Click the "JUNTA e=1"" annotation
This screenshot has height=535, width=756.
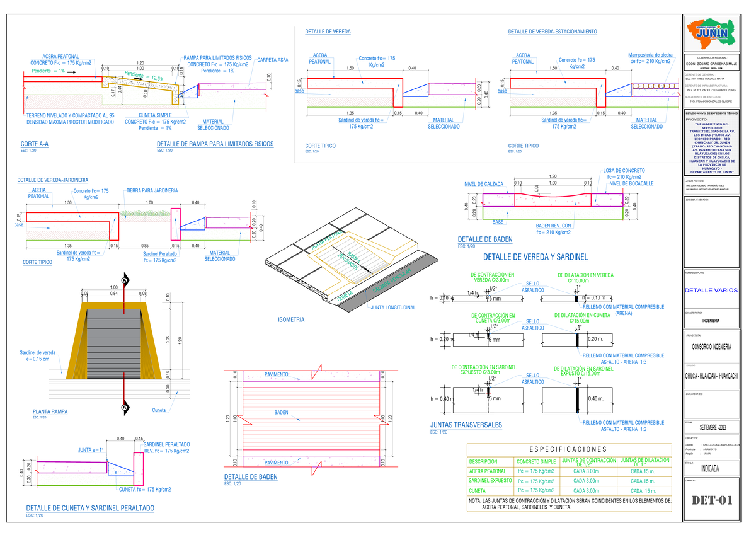click(91, 449)
